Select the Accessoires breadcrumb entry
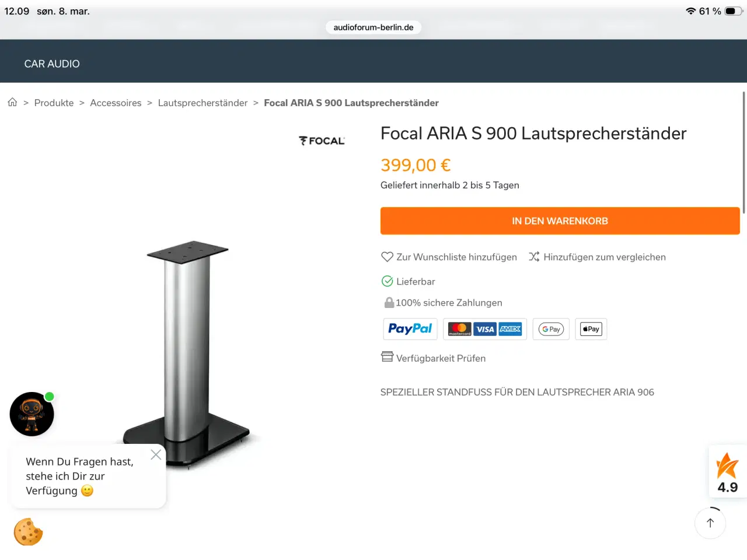 (x=116, y=103)
